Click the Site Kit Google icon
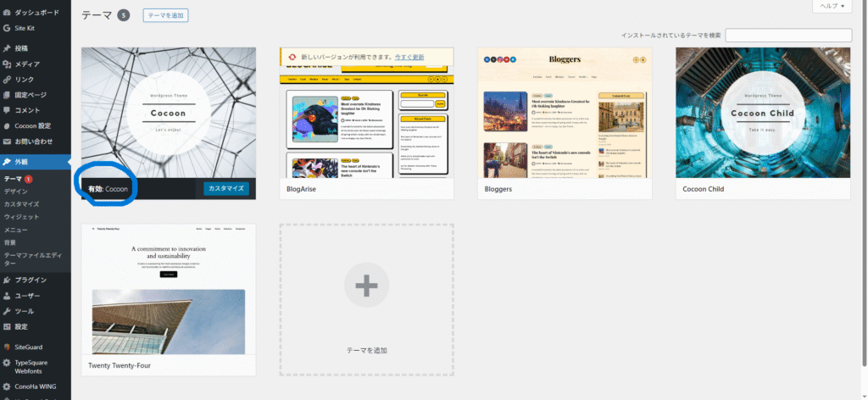Image resolution: width=868 pixels, height=400 pixels. (7, 28)
